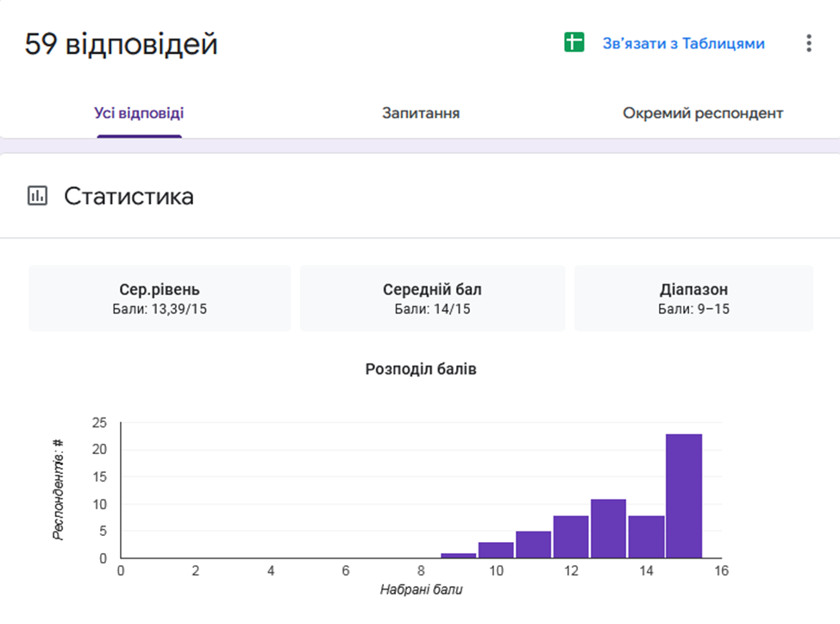Click the 'Набрані бали' axis label
840x624 pixels.
[x=420, y=590]
